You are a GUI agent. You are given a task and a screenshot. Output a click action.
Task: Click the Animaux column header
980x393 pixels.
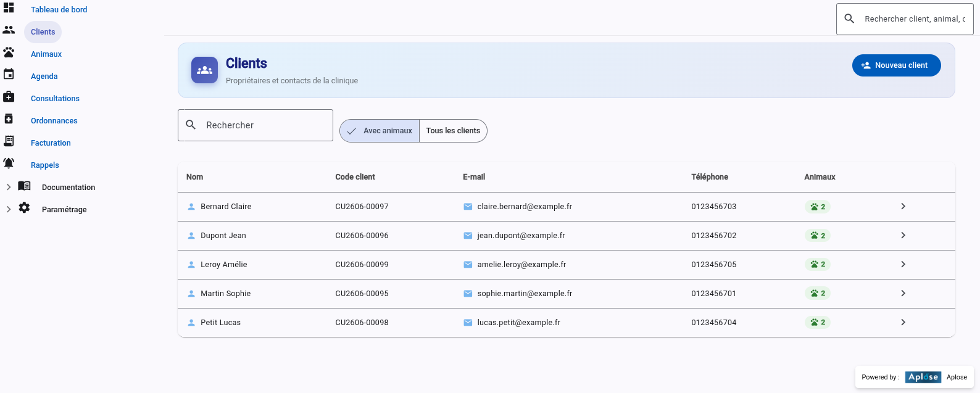(x=820, y=177)
